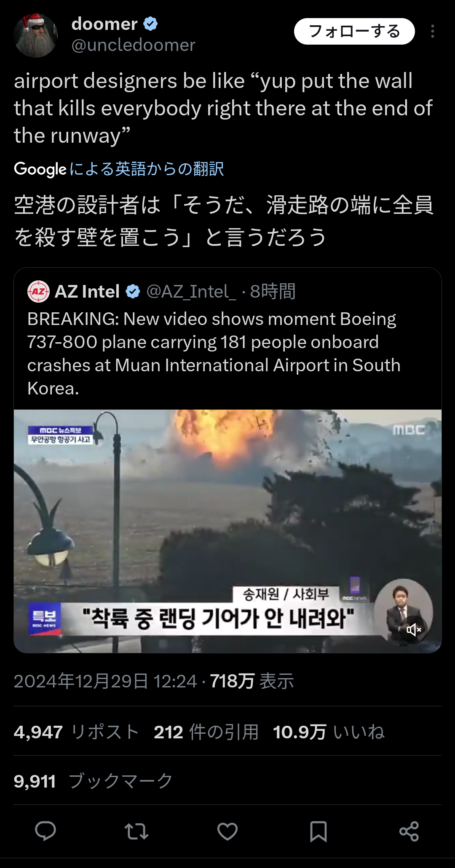Viewport: 455px width, 868px height.
Task: Tap doomer's blue verified badge
Action: click(x=150, y=24)
